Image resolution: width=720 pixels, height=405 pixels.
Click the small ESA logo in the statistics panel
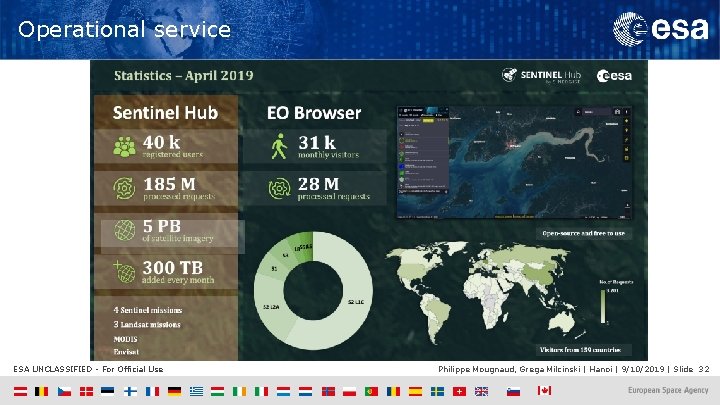click(614, 76)
